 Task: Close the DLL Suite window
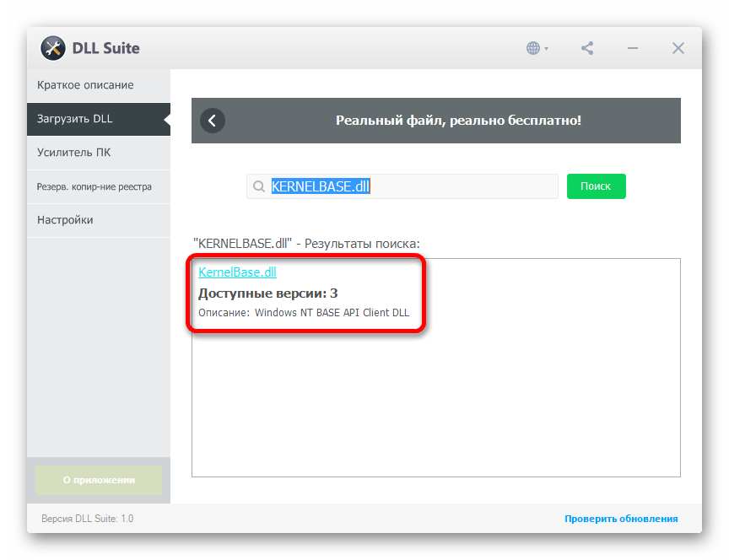click(x=678, y=48)
